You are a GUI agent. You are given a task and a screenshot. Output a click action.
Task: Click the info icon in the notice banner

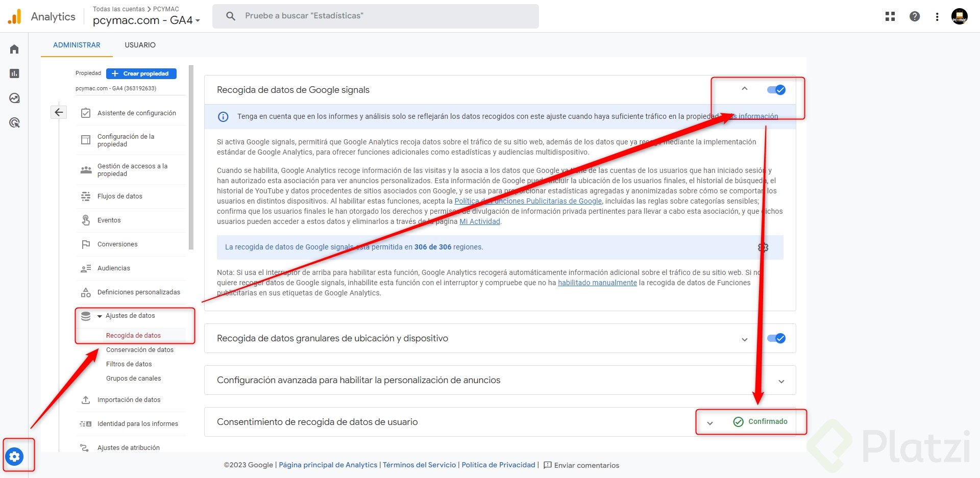223,117
